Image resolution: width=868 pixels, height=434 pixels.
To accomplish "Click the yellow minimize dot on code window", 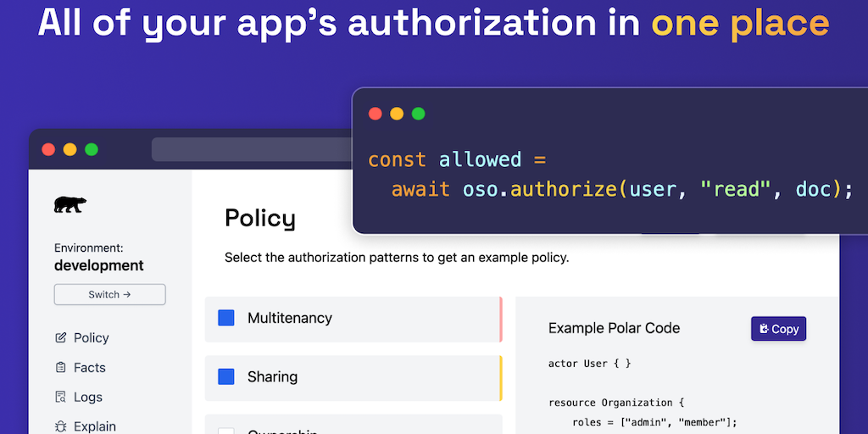I will 397,114.
